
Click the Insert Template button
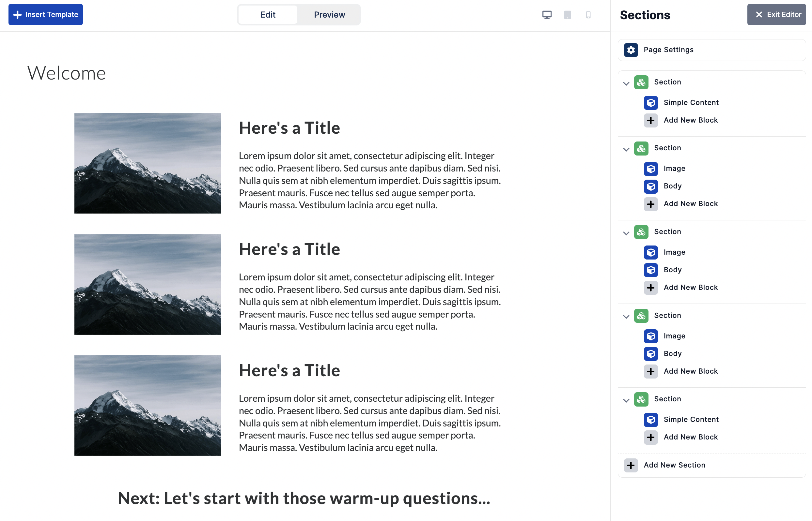point(46,15)
